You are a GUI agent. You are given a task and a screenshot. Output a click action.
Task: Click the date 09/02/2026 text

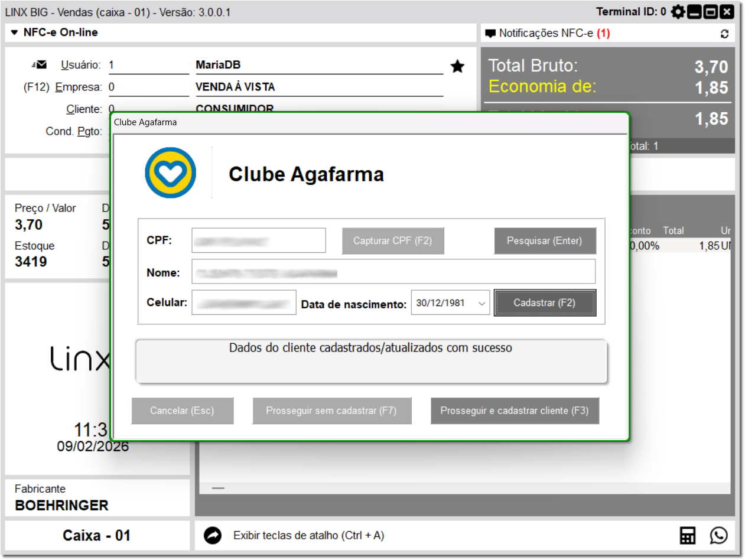click(93, 447)
